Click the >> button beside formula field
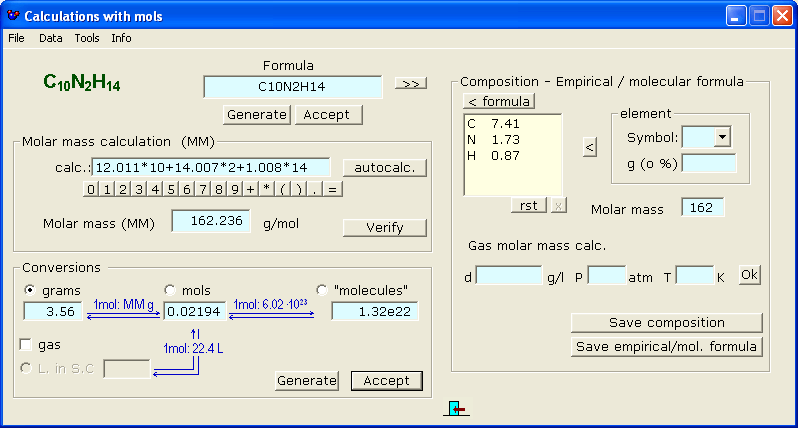Viewport: 798px width, 428px height. (411, 83)
